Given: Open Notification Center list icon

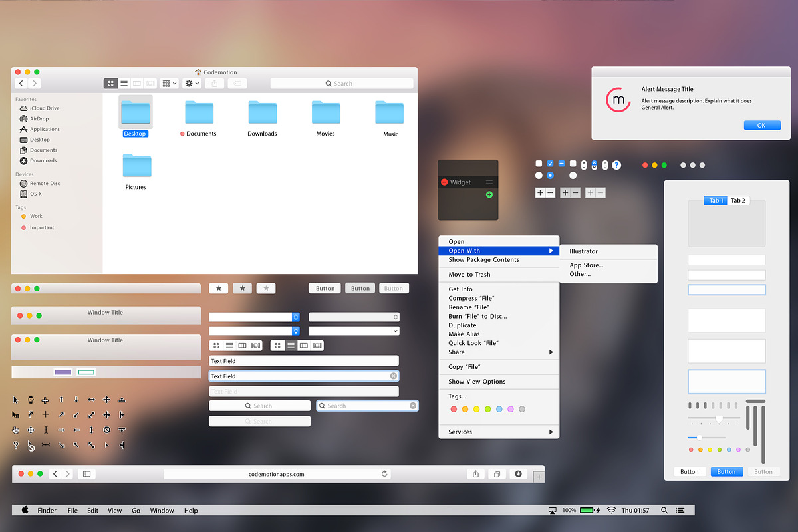Looking at the screenshot, I should tap(680, 510).
